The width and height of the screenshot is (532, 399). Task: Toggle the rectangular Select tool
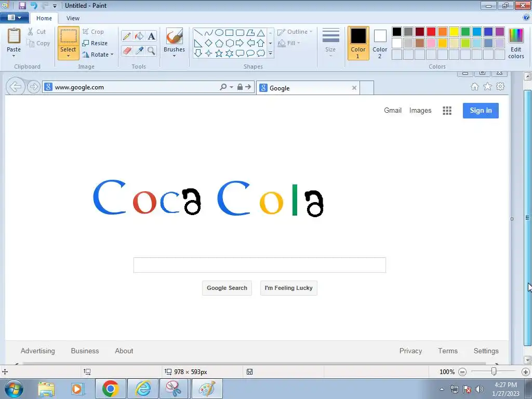click(x=68, y=37)
